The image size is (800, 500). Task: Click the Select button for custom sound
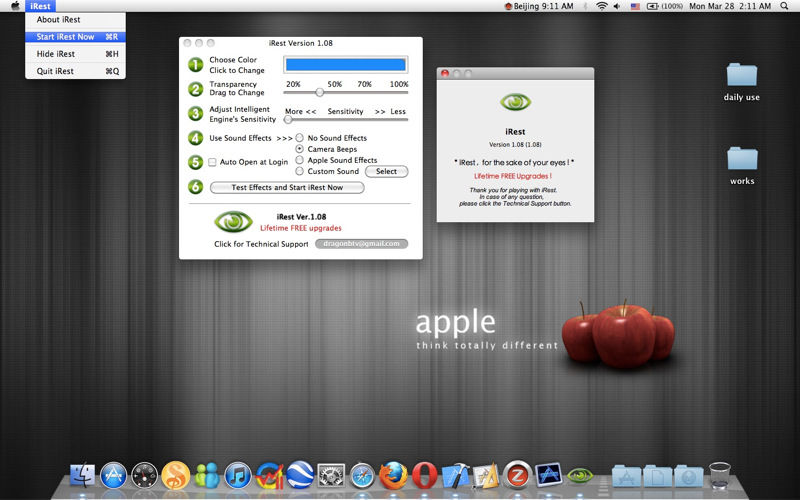387,171
